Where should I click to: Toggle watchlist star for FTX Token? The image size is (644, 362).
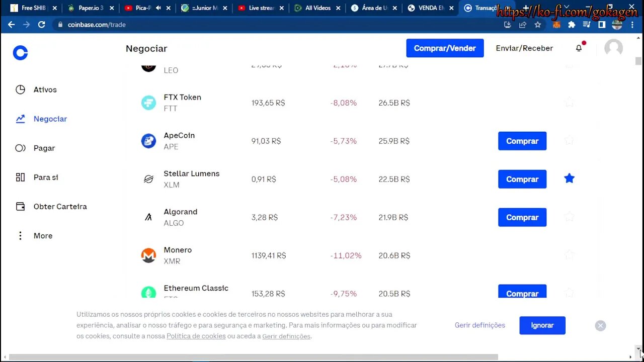point(569,103)
